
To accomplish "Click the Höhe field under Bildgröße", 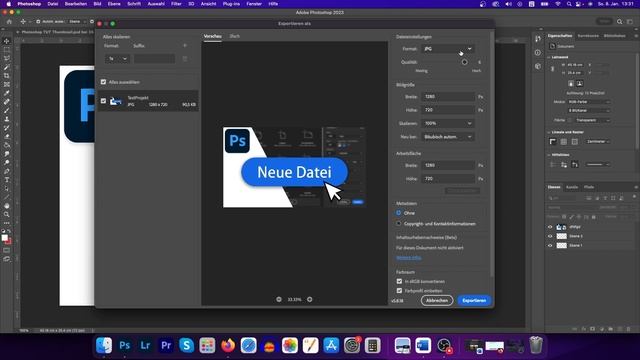I will (448, 110).
